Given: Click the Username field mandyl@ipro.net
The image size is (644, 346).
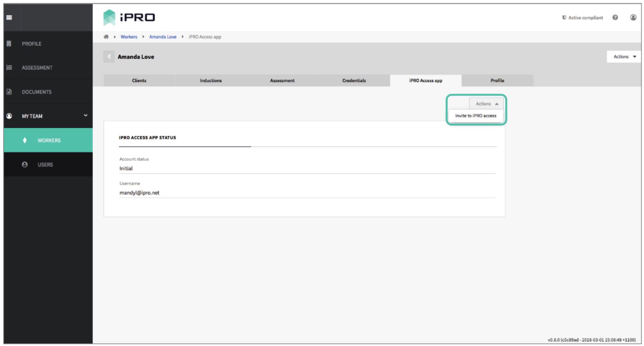Looking at the screenshot, I should (307, 193).
